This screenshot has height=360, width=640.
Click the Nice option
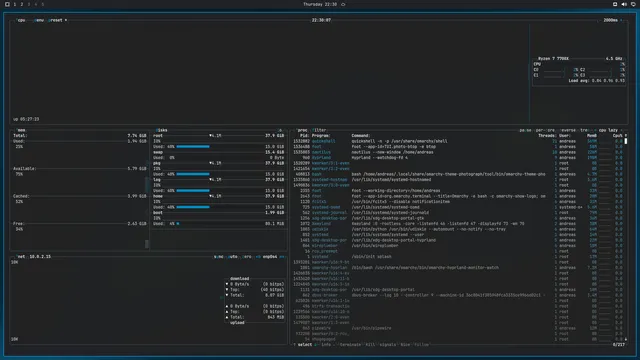[x=405, y=345]
